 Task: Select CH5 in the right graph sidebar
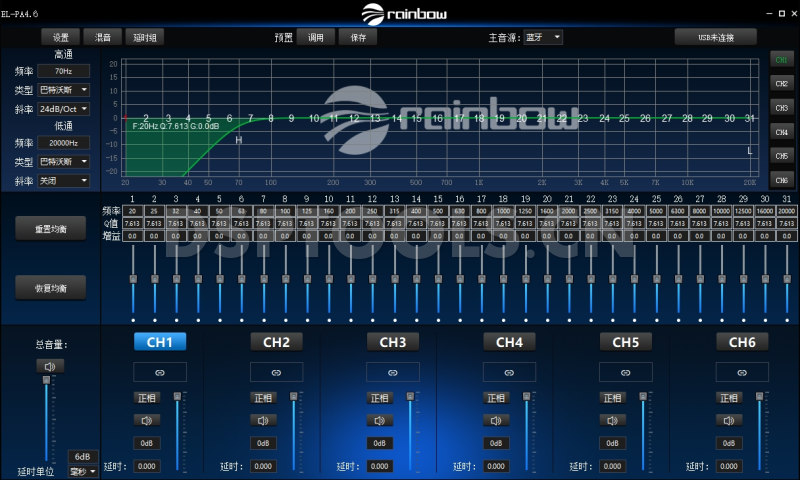click(782, 156)
